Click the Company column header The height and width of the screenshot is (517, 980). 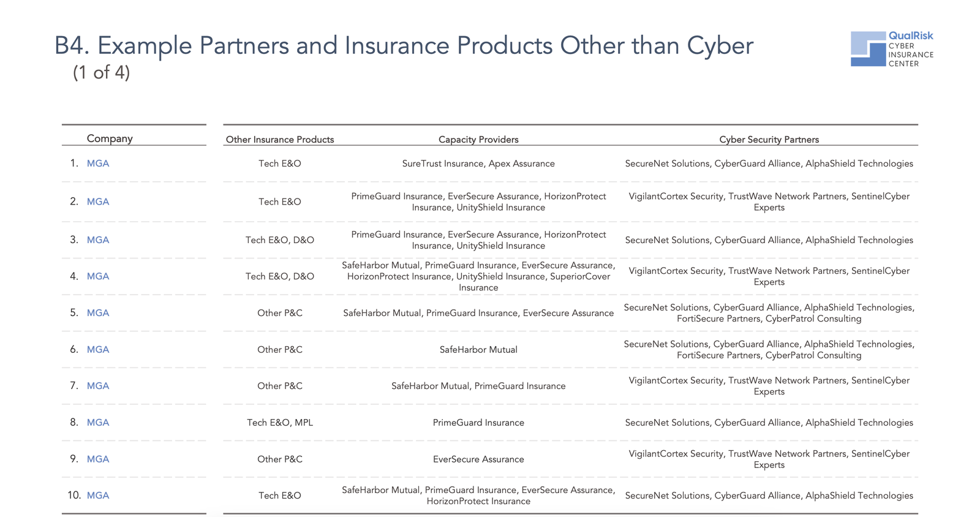pos(110,138)
